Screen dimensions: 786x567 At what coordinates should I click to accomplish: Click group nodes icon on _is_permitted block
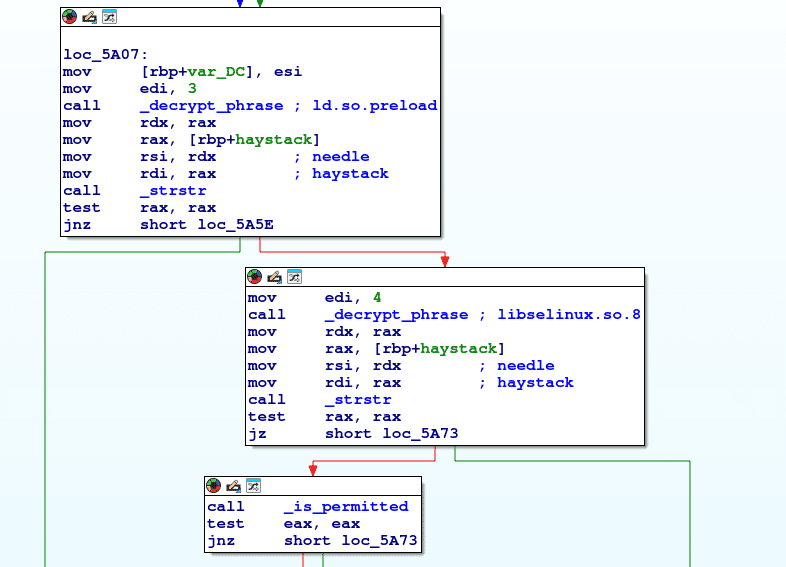tap(253, 486)
